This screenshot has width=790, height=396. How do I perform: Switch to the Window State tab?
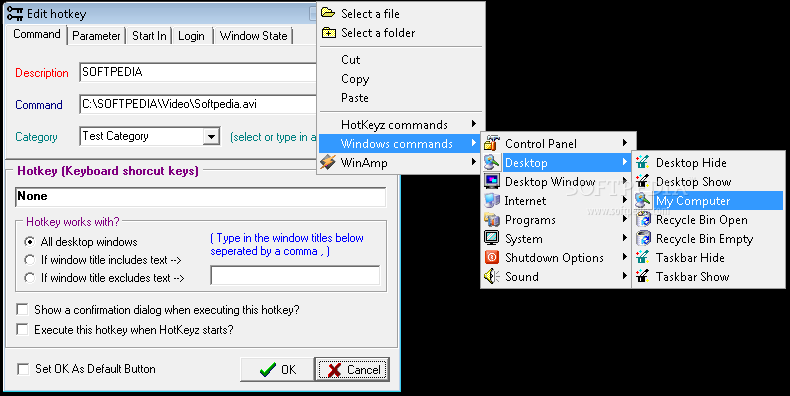253,36
